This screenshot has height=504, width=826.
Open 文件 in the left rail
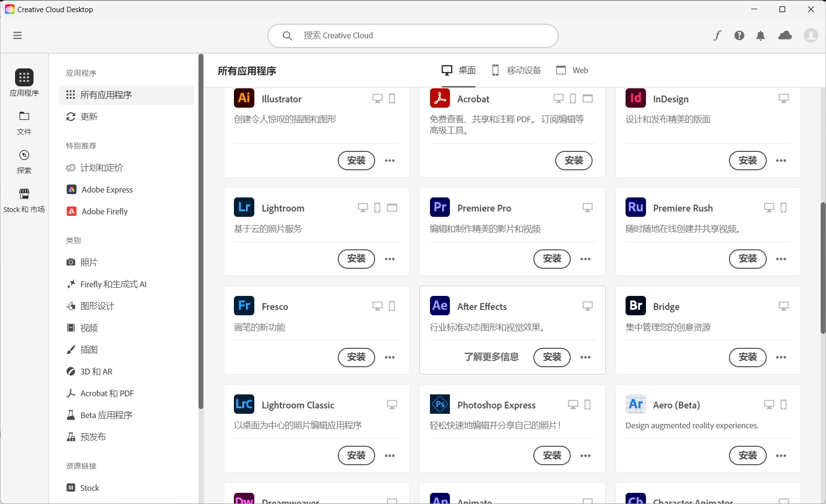pos(24,123)
